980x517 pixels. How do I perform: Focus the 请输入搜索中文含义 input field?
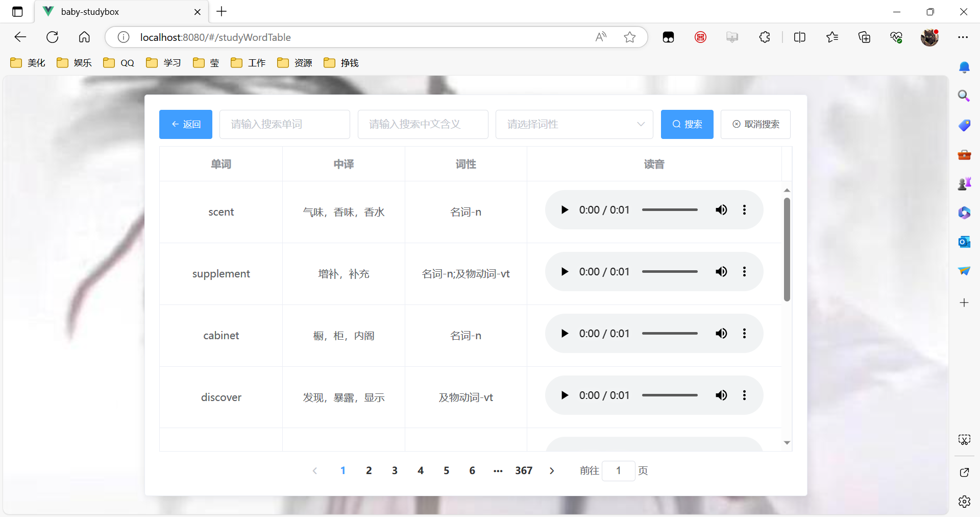[x=423, y=124]
